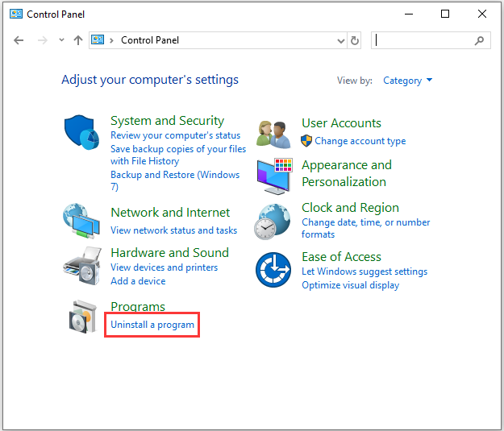Screen dimensions: 504x431
Task: Click the Programs disc box icon
Action: [x=83, y=317]
